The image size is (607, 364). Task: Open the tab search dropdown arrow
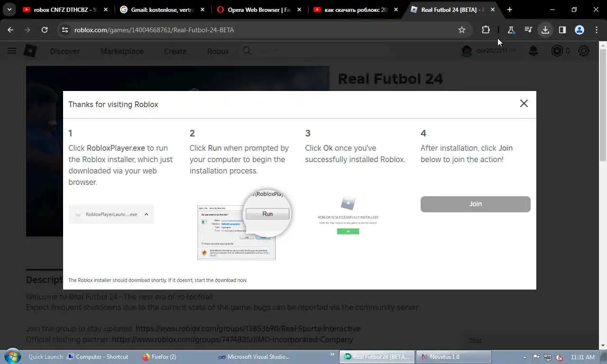(x=9, y=9)
